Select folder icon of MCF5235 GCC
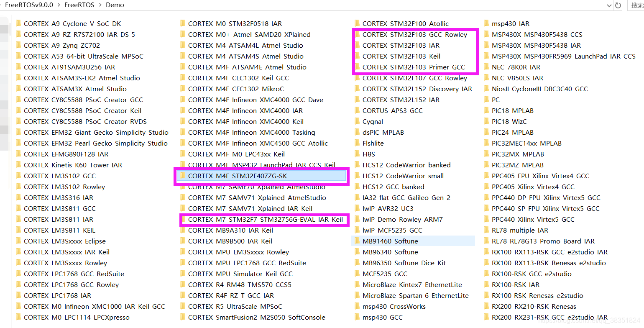This screenshot has width=644, height=328. click(357, 274)
